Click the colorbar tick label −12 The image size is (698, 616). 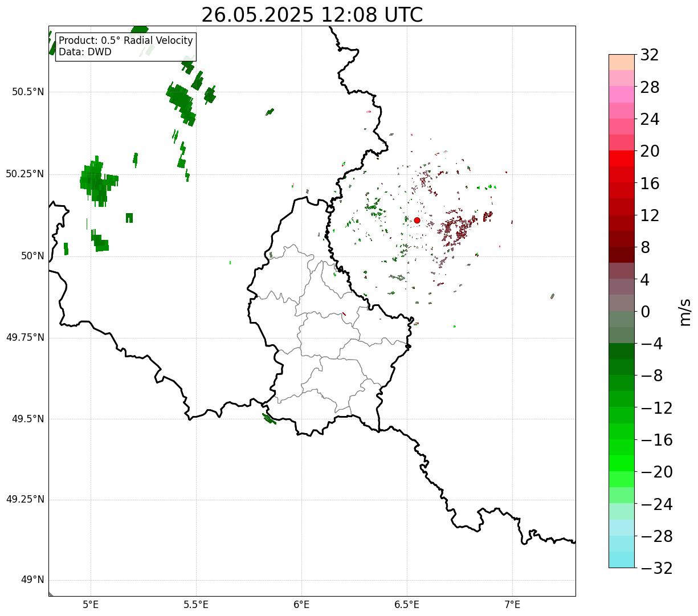[x=656, y=408]
